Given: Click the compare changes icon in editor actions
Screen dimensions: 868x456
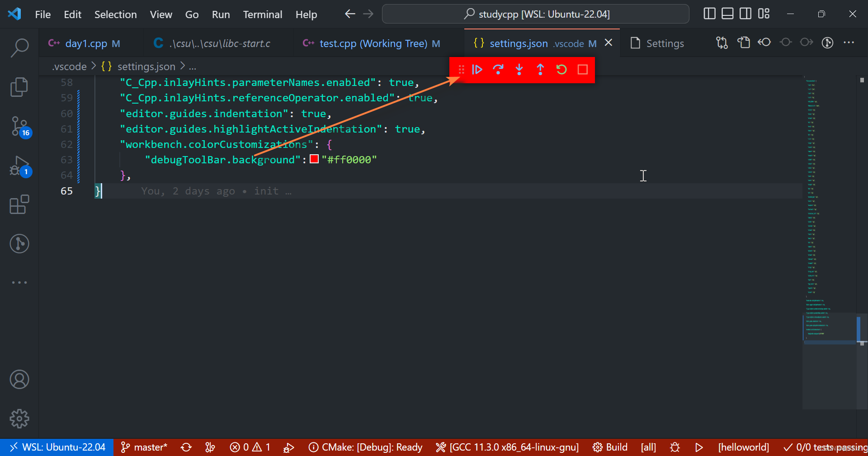Looking at the screenshot, I should [x=722, y=43].
